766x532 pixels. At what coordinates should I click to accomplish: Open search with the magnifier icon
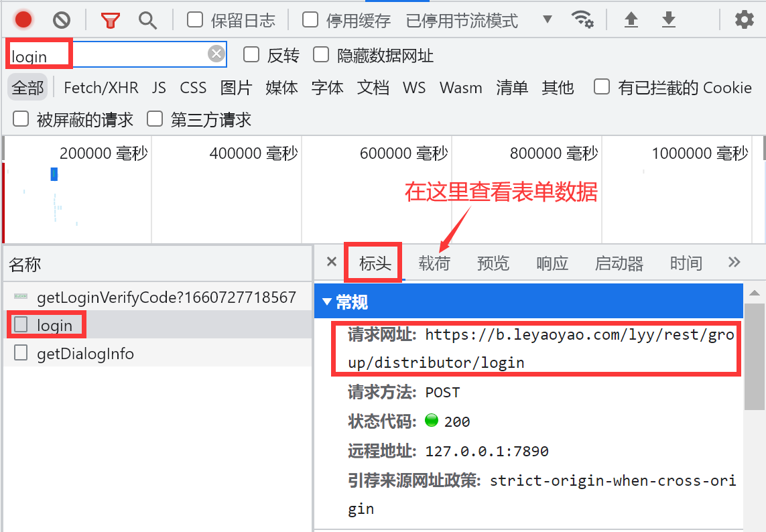pyautogui.click(x=147, y=20)
